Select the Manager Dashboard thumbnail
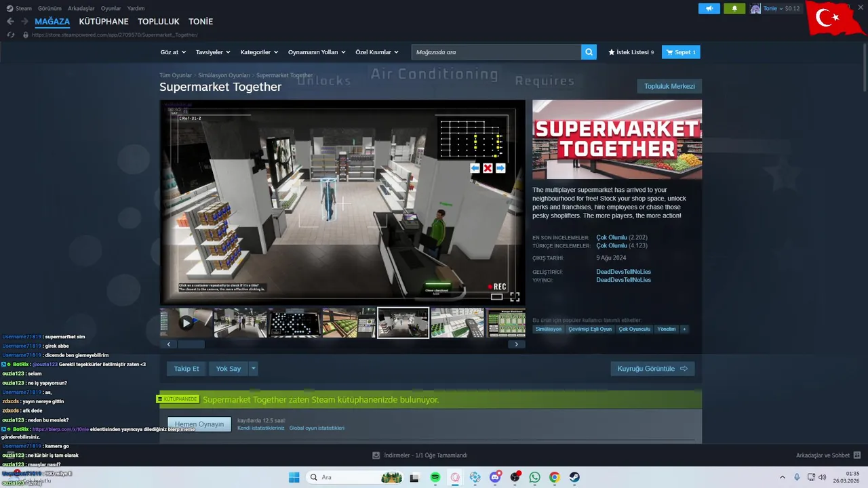 click(506, 323)
